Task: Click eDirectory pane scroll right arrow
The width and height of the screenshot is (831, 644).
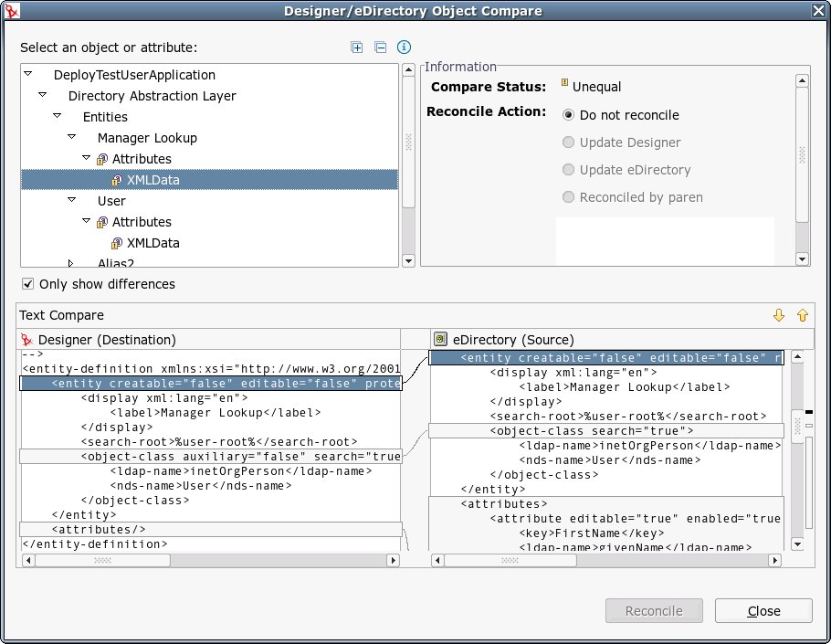Action: (774, 560)
